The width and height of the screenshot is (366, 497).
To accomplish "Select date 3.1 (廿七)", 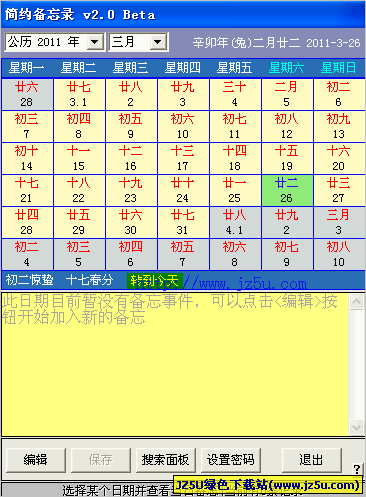I will (79, 94).
